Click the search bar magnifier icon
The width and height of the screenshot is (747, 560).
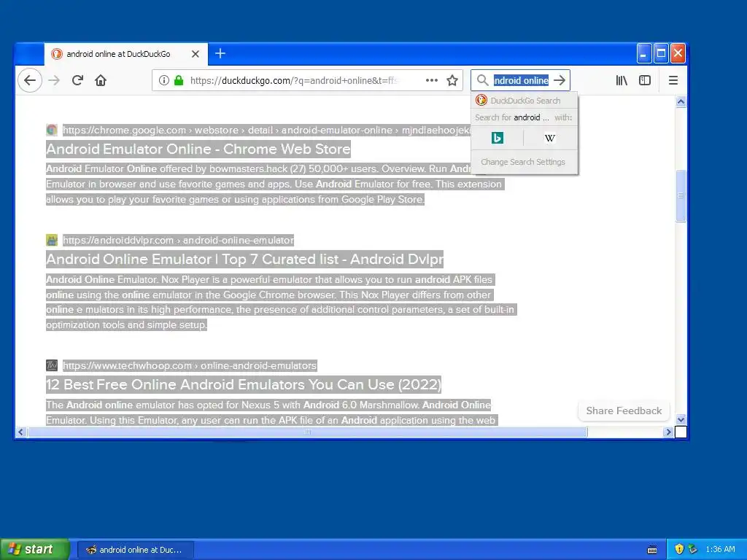(x=483, y=80)
